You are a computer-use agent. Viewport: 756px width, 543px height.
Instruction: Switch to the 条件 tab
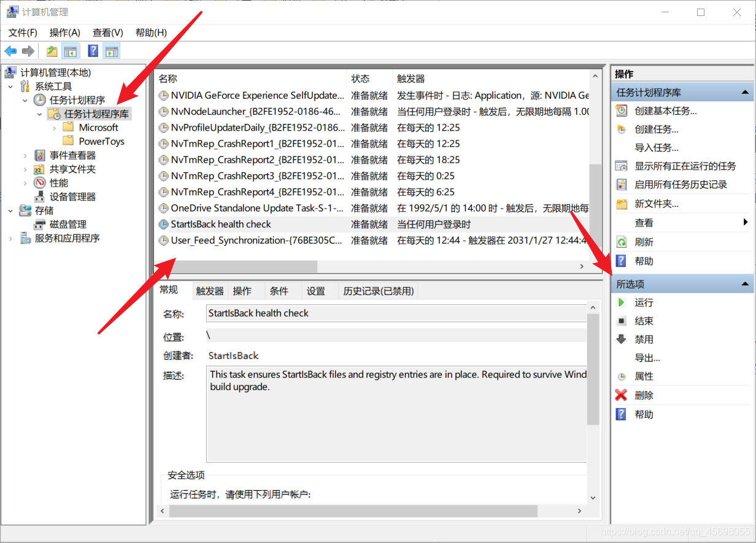(279, 291)
